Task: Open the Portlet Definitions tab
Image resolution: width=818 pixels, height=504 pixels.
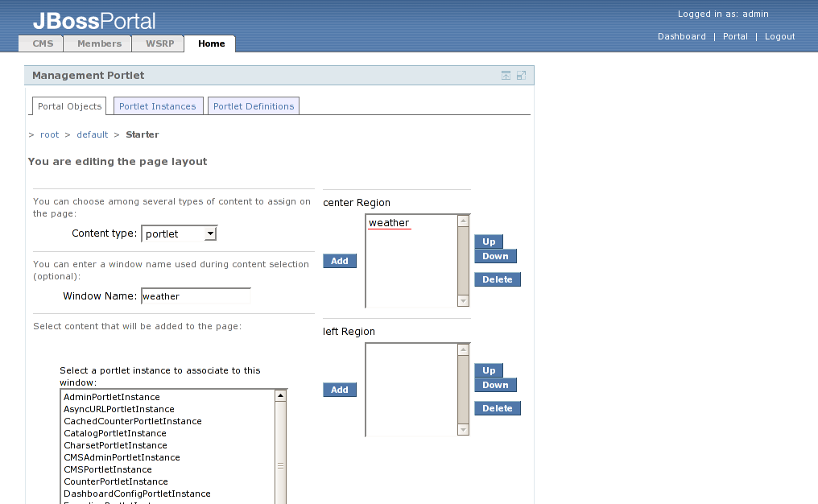Action: point(254,106)
